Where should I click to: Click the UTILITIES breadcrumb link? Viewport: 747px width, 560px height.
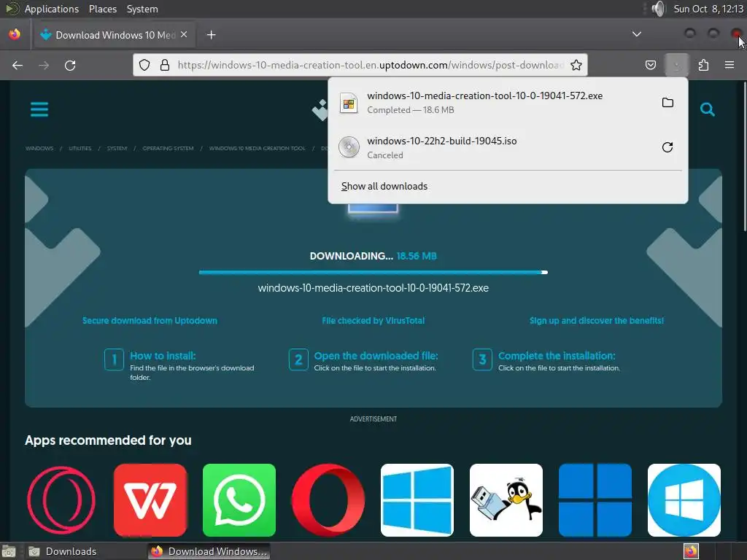tap(80, 149)
